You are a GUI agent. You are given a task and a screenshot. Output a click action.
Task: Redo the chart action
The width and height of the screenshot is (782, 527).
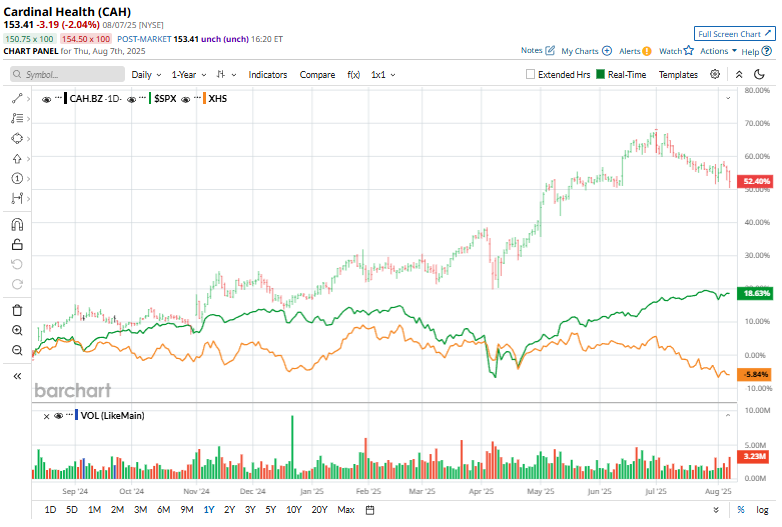pyautogui.click(x=17, y=284)
